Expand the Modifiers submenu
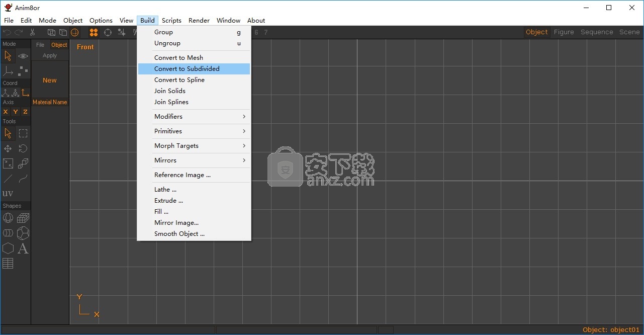The image size is (644, 335). click(194, 116)
